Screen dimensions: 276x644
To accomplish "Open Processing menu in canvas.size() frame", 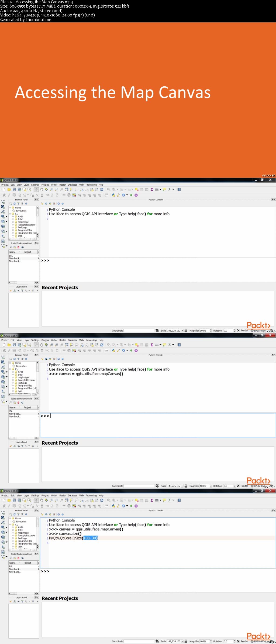I will coord(91,496).
